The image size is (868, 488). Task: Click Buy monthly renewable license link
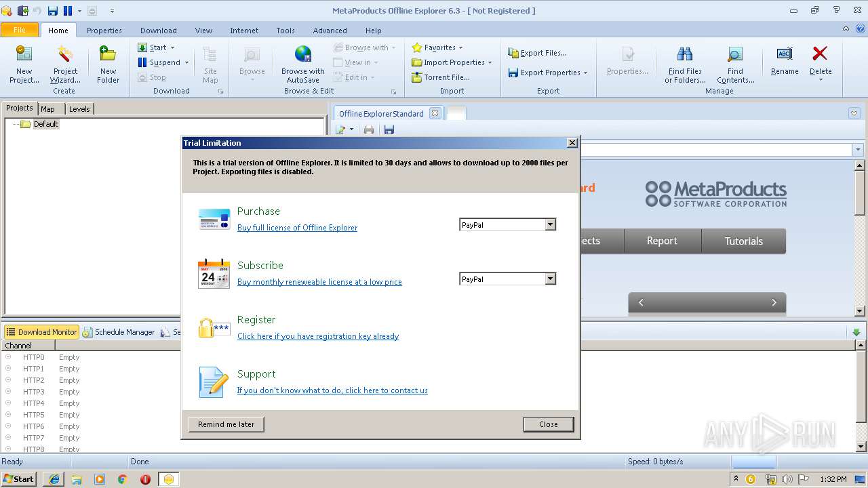[x=319, y=282]
